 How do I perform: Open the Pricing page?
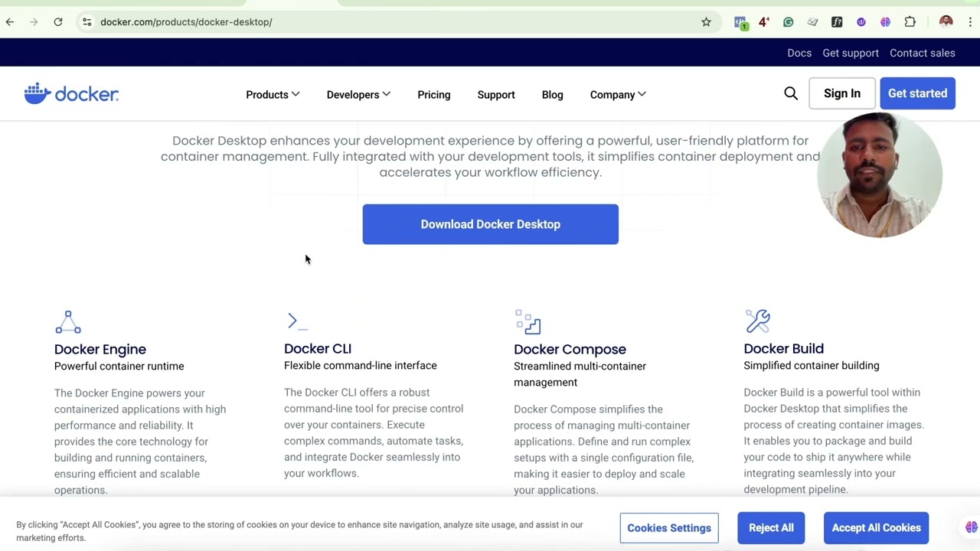434,95
